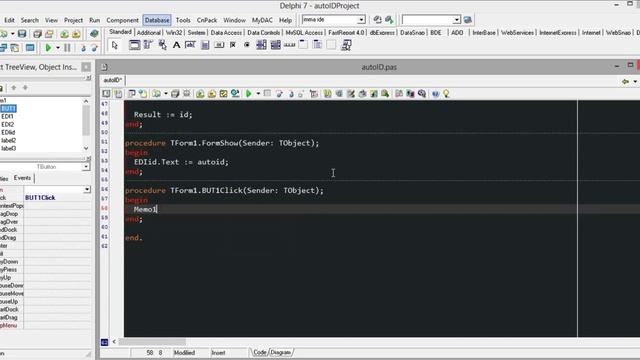Select EDIid in the Object TreeView
The image size is (640, 360).
[8, 133]
